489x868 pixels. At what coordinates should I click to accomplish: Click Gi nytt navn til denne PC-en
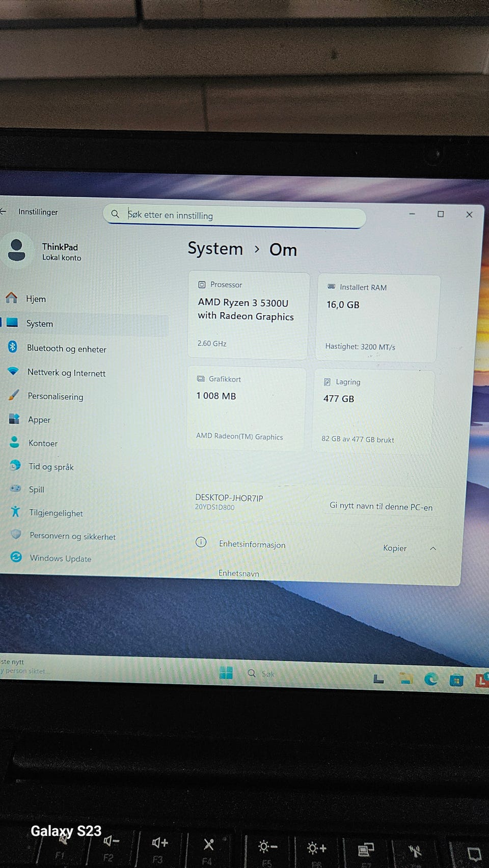pyautogui.click(x=381, y=507)
